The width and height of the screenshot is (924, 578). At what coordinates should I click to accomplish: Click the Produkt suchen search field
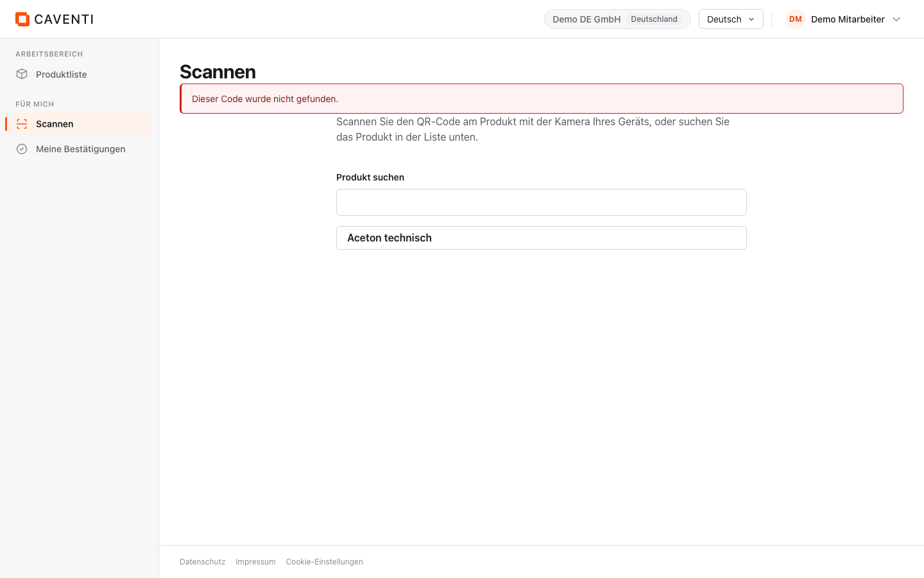542,202
